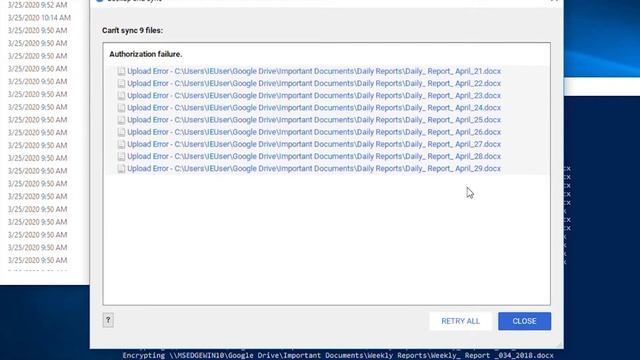This screenshot has height=360, width=640.
Task: Open upload error link for Daily_Report_April_23.docx
Action: tap(313, 96)
